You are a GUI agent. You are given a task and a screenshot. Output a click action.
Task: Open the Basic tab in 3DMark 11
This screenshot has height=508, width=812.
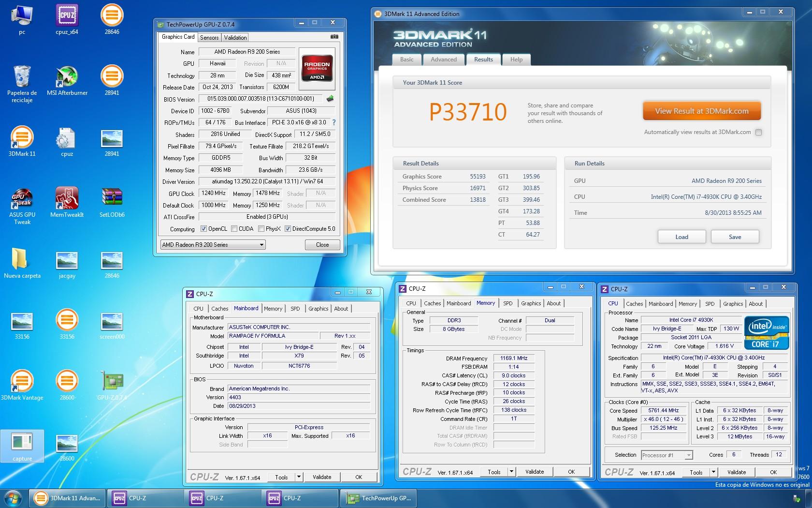pos(406,60)
